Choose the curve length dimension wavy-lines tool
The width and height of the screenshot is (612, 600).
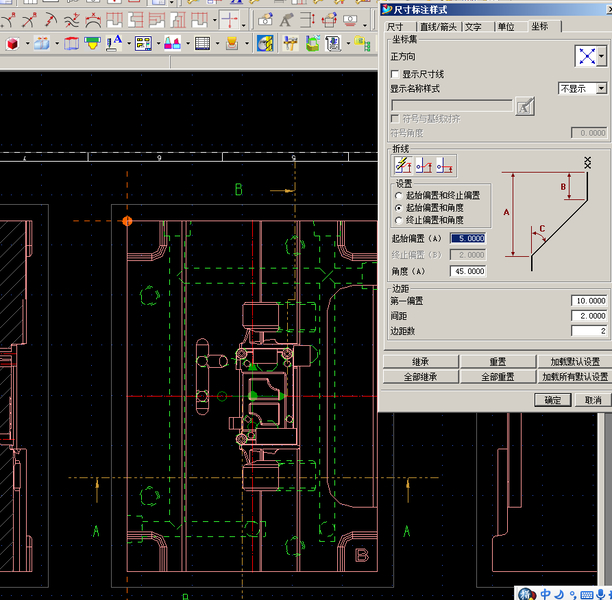click(71, 20)
